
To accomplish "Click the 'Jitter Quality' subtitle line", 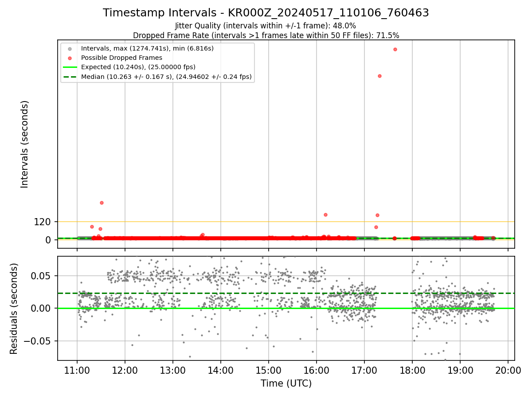I will [x=266, y=26].
